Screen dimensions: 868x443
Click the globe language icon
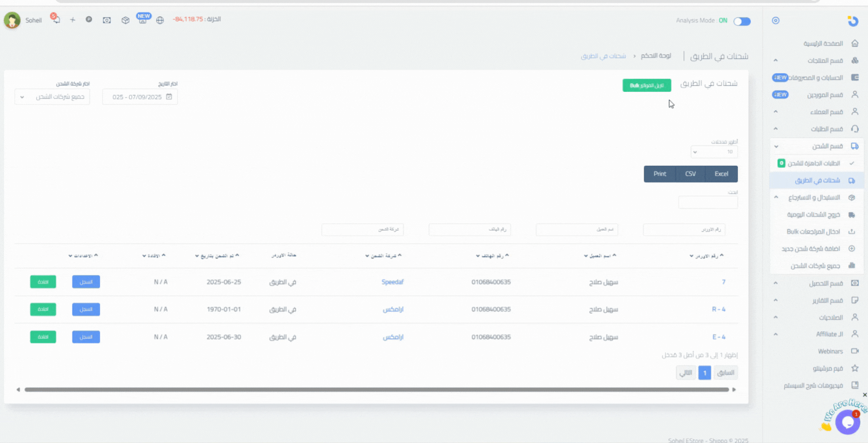pyautogui.click(x=160, y=20)
